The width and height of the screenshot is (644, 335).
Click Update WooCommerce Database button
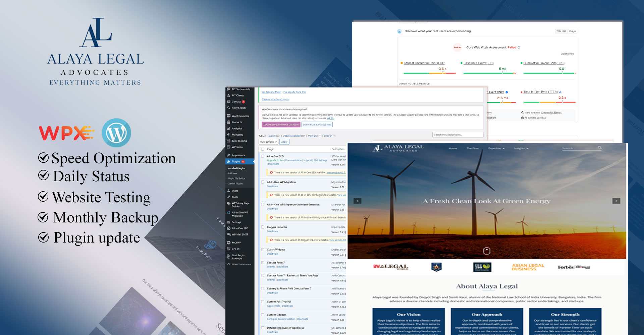(281, 125)
